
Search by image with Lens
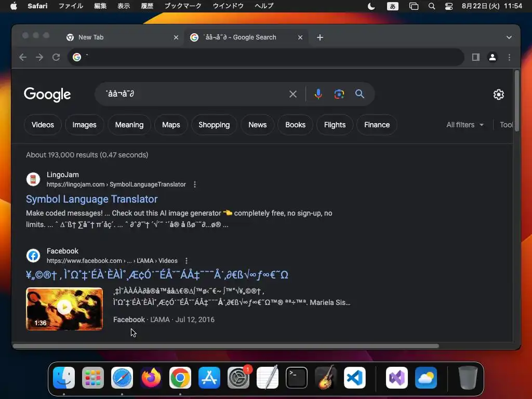point(339,94)
